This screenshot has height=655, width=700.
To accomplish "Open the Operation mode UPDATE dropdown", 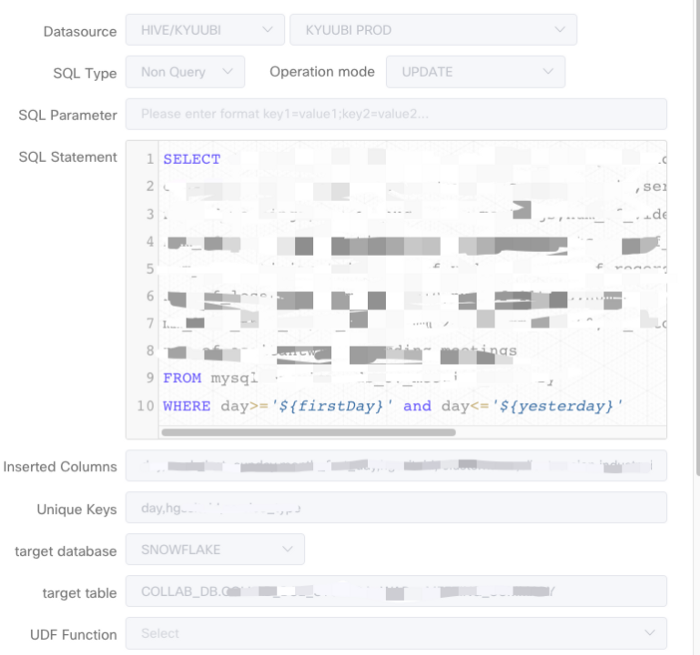I will pos(474,72).
